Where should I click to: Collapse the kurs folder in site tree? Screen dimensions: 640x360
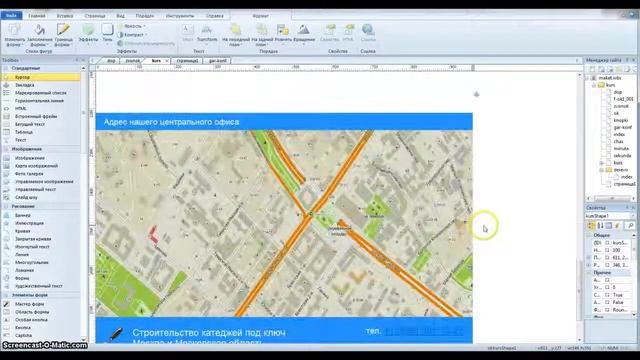coord(594,85)
